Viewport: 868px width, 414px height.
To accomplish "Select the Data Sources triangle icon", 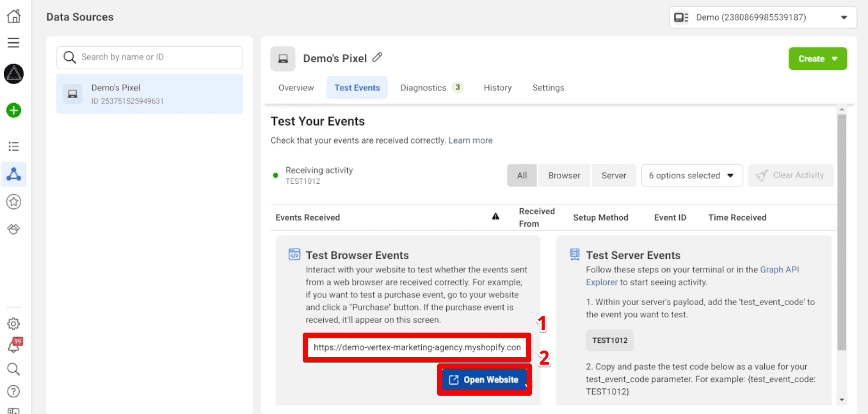I will click(x=13, y=174).
